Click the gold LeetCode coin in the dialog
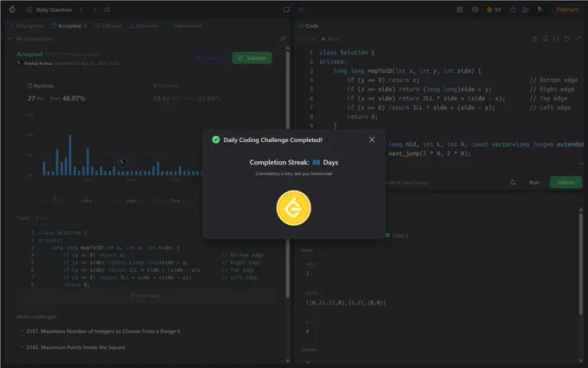588x368 pixels. point(294,208)
